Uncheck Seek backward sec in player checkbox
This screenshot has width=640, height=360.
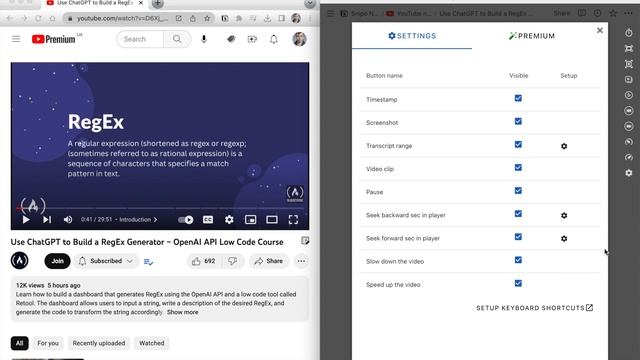tap(518, 214)
